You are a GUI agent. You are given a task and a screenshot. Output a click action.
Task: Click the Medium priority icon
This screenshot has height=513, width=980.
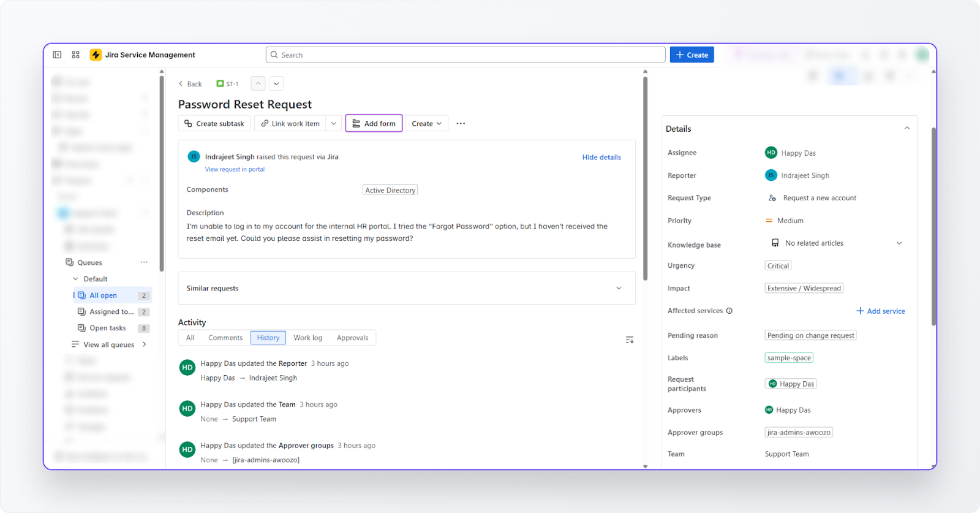click(x=769, y=221)
